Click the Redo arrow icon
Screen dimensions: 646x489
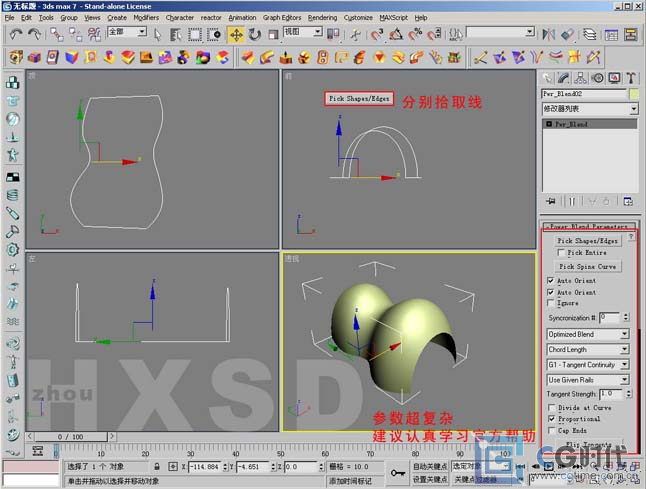34,34
